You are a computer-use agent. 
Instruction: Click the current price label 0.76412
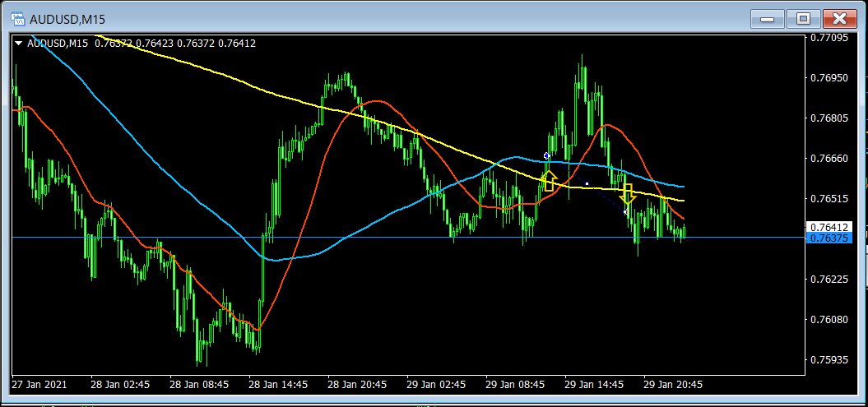[829, 227]
